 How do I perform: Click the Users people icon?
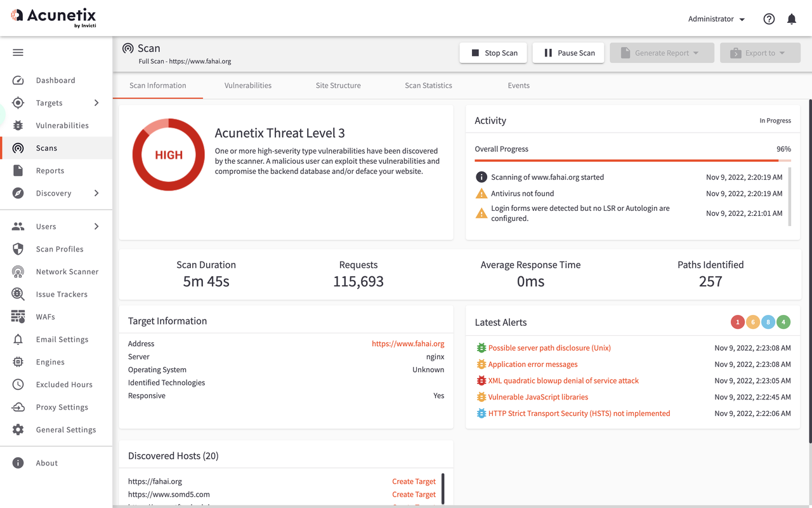pyautogui.click(x=18, y=227)
